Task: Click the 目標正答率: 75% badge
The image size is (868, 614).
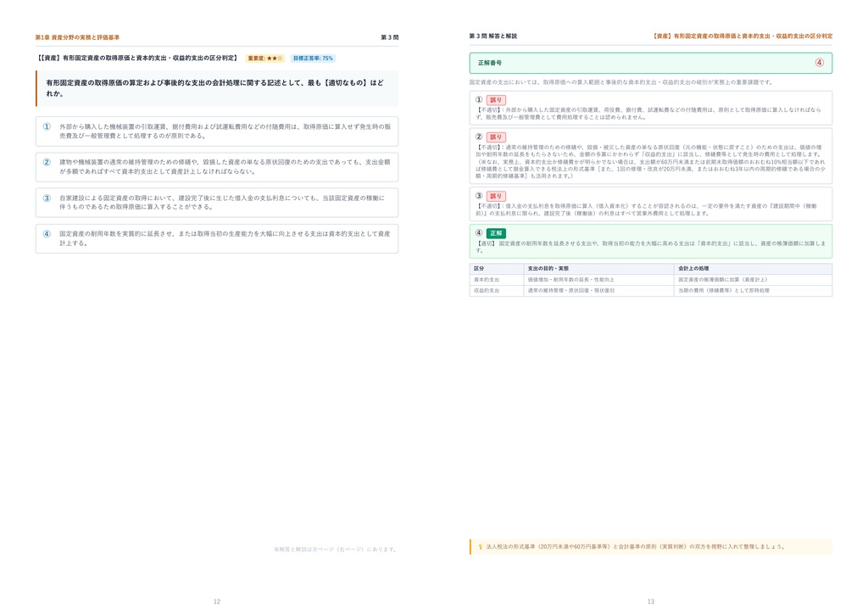Action: tap(313, 59)
